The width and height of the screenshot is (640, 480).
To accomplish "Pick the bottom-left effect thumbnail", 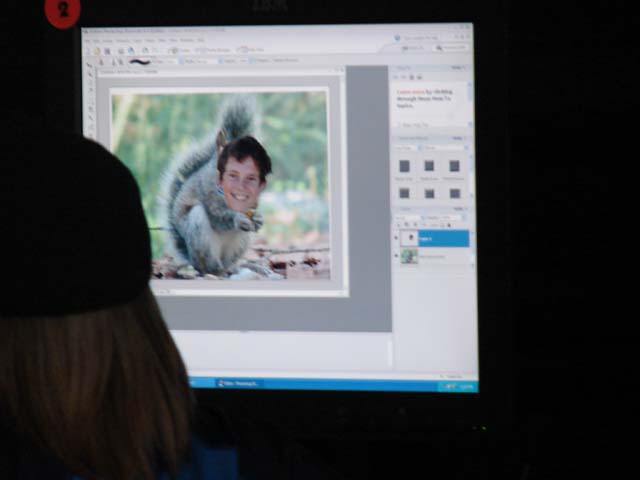I will [405, 192].
